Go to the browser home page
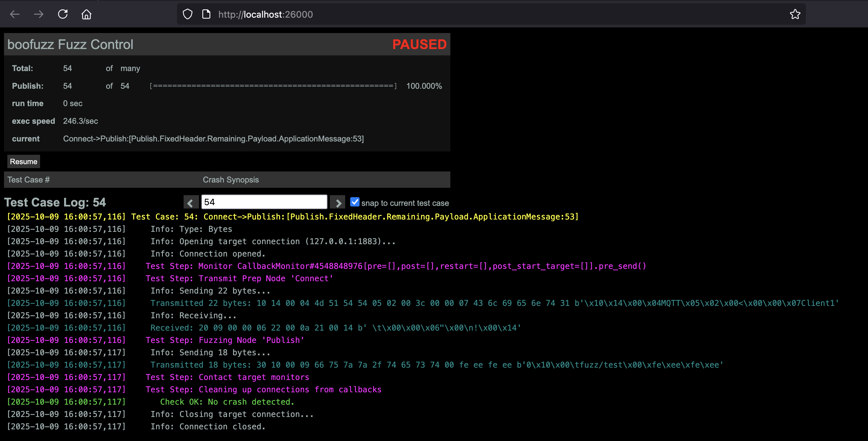The width and height of the screenshot is (868, 441). coord(86,14)
